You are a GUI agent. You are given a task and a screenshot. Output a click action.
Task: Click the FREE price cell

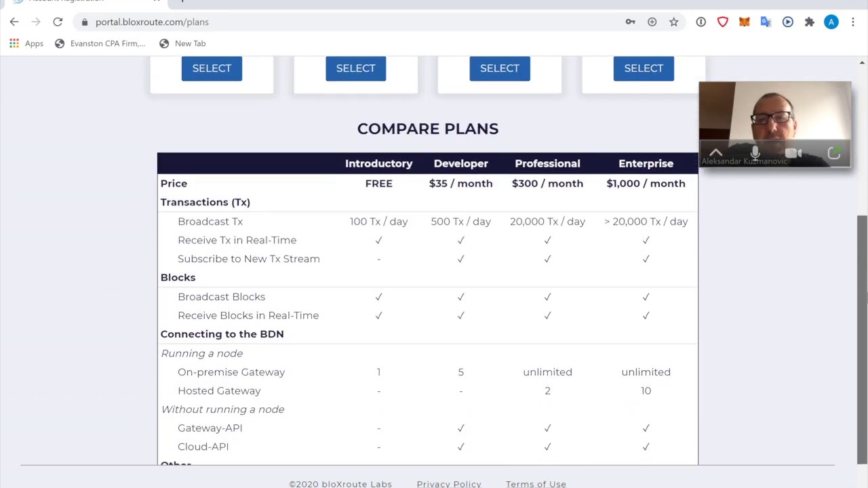pyautogui.click(x=378, y=184)
